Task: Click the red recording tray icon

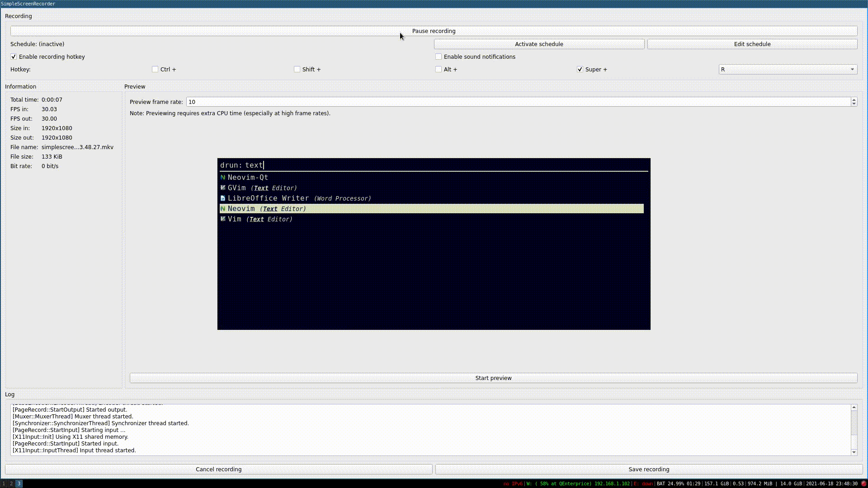Action: tap(863, 483)
